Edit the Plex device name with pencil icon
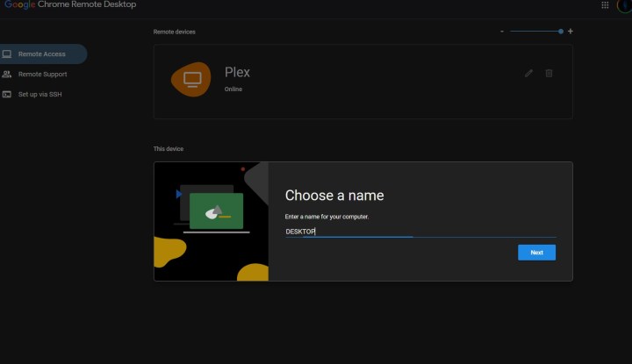 coord(528,73)
